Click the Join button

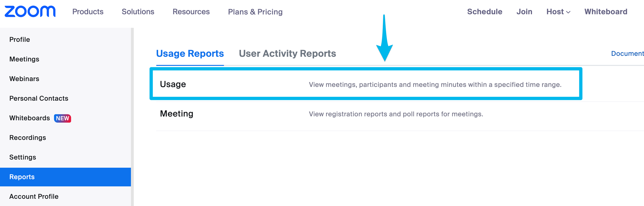tap(524, 12)
